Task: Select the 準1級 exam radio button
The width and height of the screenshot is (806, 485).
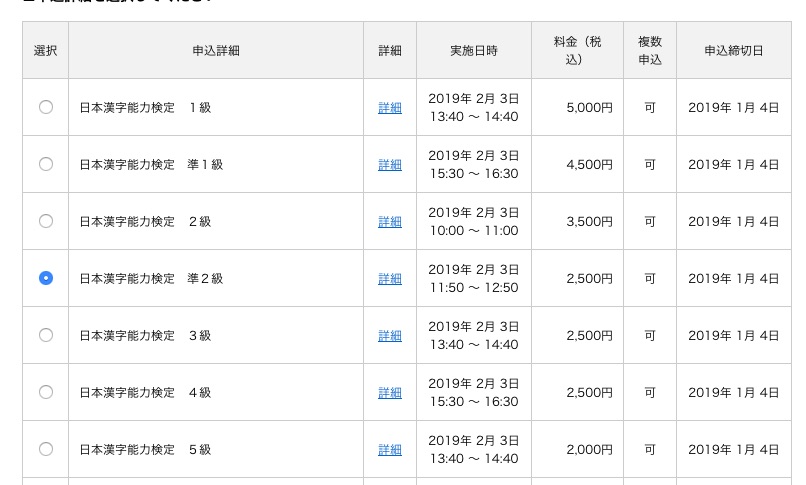Action: tap(46, 164)
